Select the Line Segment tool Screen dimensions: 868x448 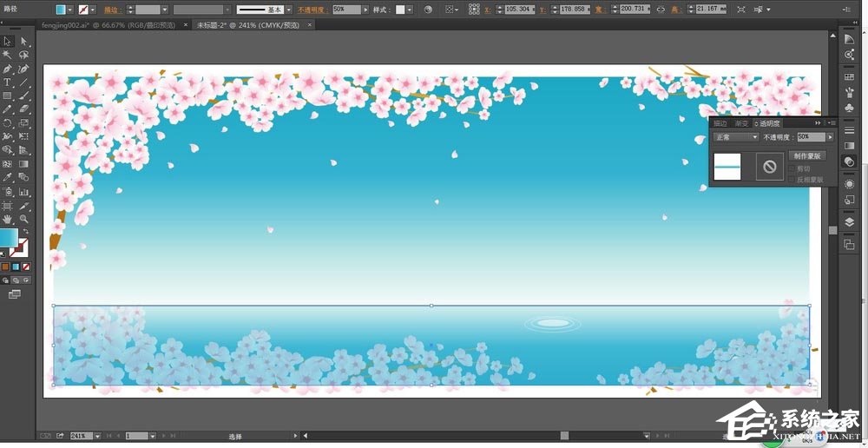[x=23, y=82]
